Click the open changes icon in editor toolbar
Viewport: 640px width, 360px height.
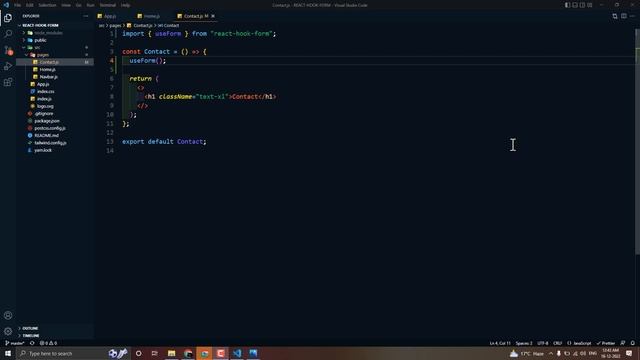615,16
